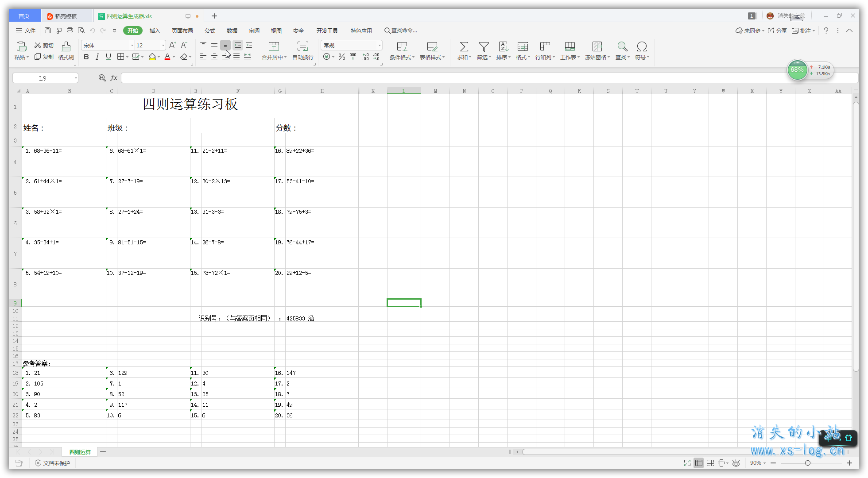Screen dimensions: 868x478
Task: Switch to the Developer Tools (开发工具) tab
Action: [x=327, y=31]
